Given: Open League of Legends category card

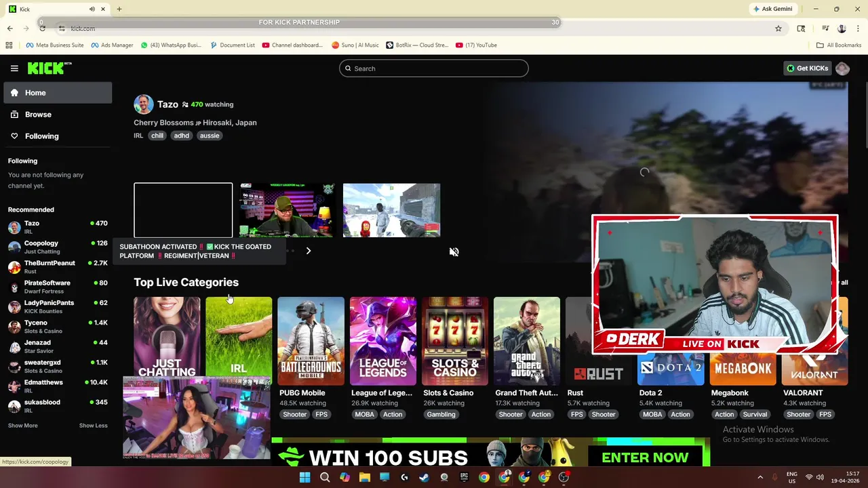Looking at the screenshot, I should click(x=383, y=341).
